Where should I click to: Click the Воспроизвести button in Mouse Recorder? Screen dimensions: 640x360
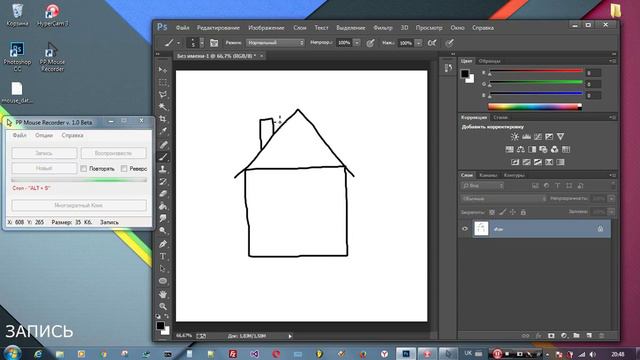click(113, 153)
